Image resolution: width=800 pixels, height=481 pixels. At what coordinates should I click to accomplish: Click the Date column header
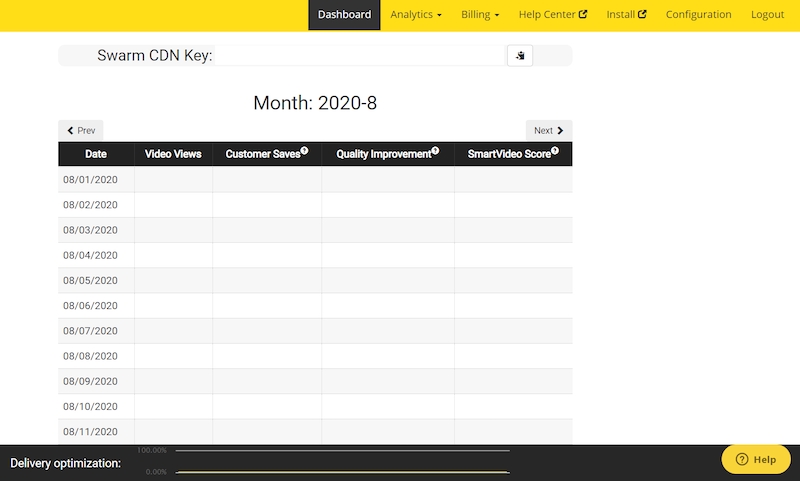click(x=96, y=154)
